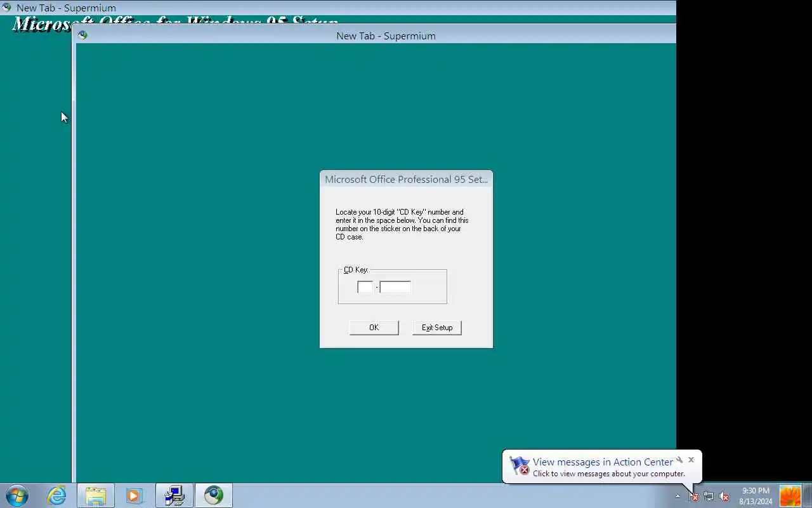812x508 pixels.
Task: Click the orange flower tray icon
Action: pyautogui.click(x=790, y=496)
